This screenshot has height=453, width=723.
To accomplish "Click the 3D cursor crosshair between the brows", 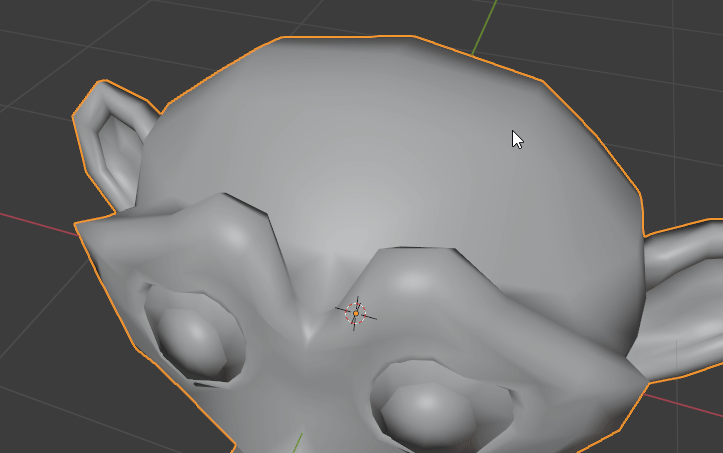I will [x=356, y=314].
